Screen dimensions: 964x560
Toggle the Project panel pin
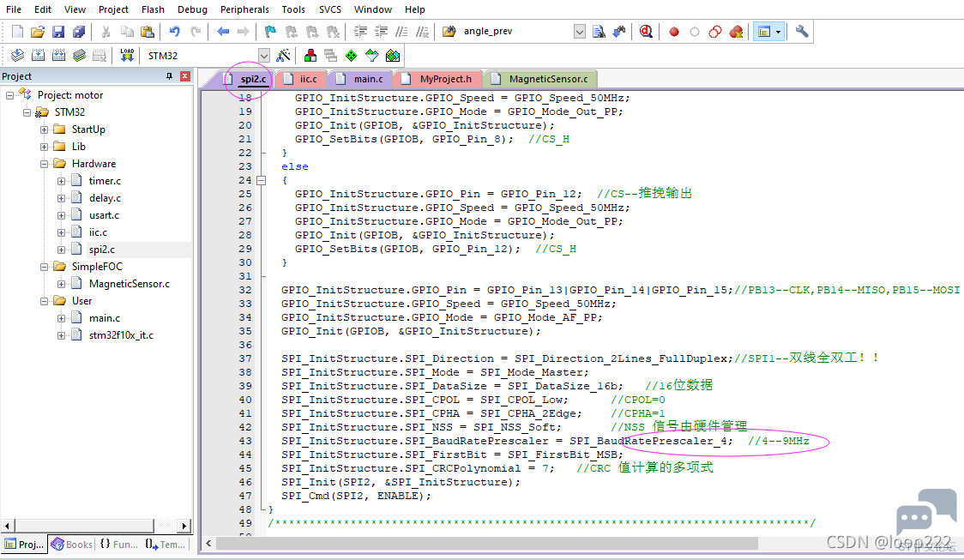pyautogui.click(x=169, y=75)
